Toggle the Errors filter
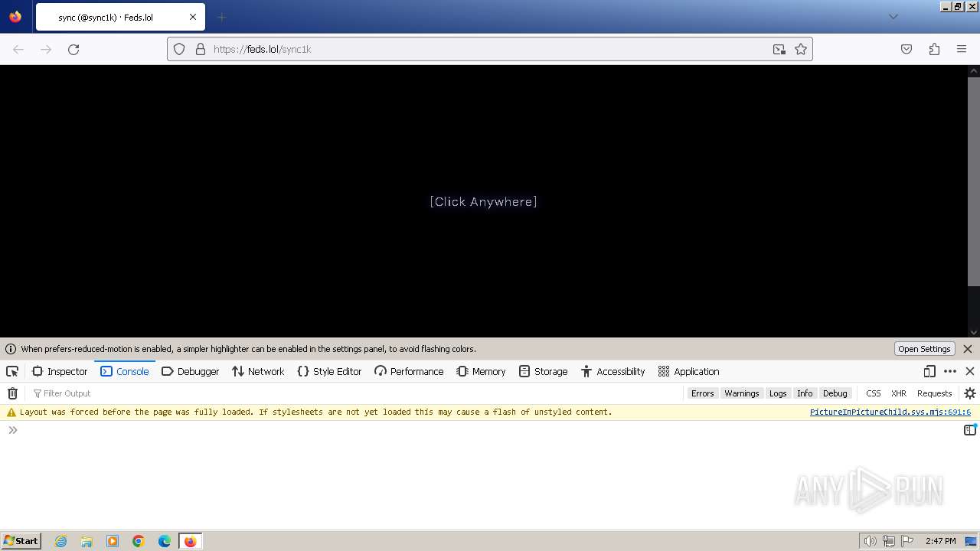980x551 pixels. point(702,393)
